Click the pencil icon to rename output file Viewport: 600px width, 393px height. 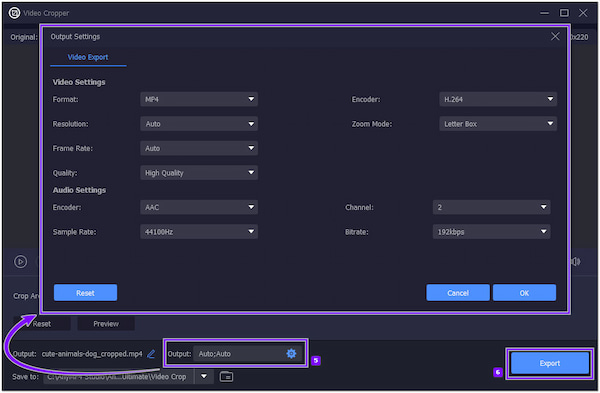click(151, 354)
